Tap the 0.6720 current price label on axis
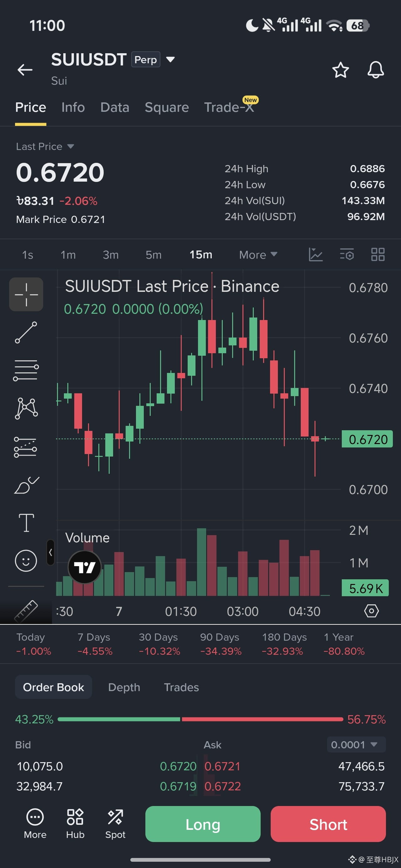 [367, 439]
